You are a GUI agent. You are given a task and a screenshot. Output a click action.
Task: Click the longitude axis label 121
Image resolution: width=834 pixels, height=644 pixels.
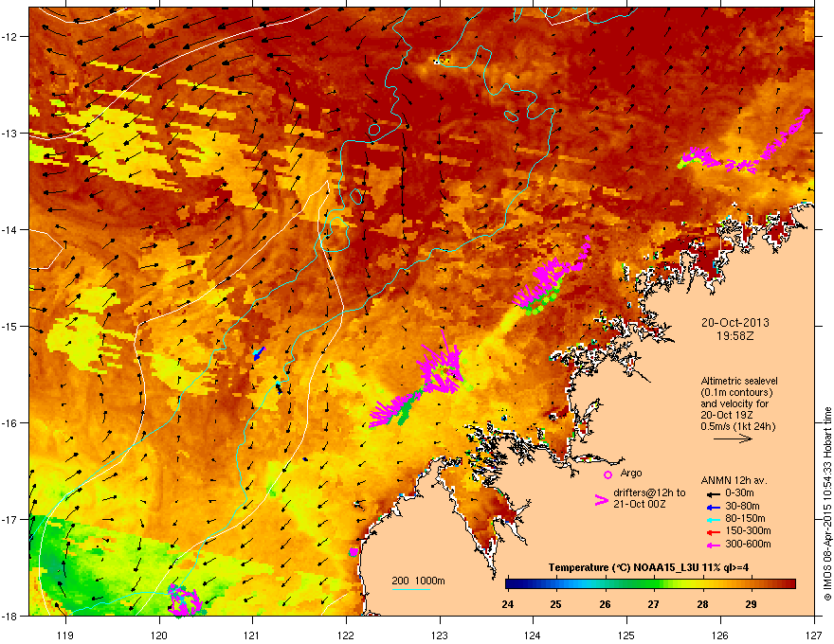[252, 635]
